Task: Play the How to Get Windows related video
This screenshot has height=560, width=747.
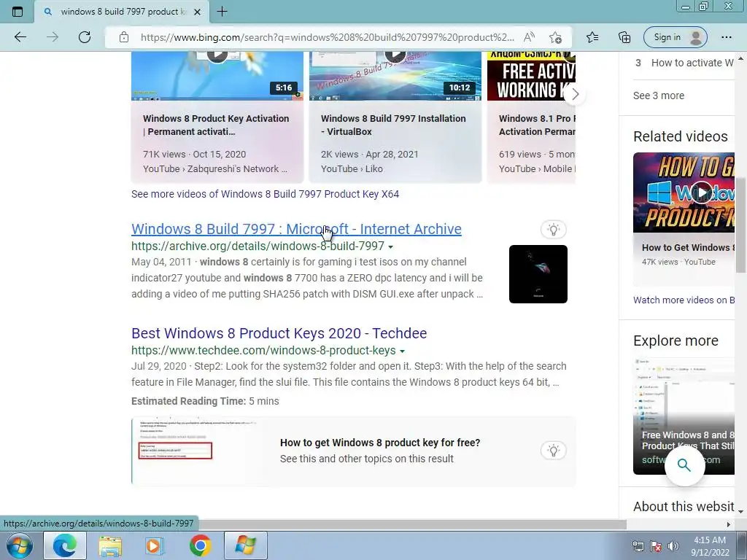Action: click(701, 192)
